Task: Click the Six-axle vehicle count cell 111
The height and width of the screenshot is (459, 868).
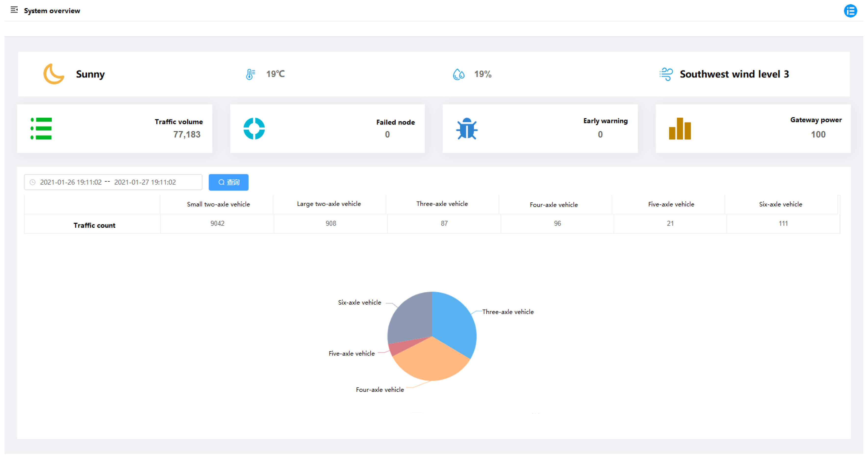Action: 783,223
